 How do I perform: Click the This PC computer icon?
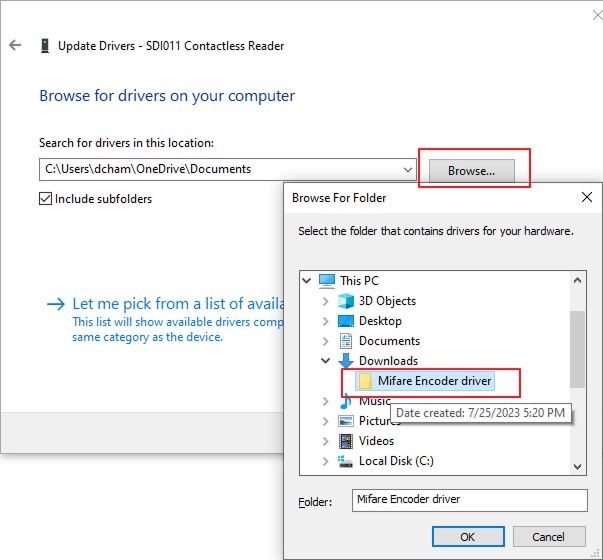[x=326, y=281]
